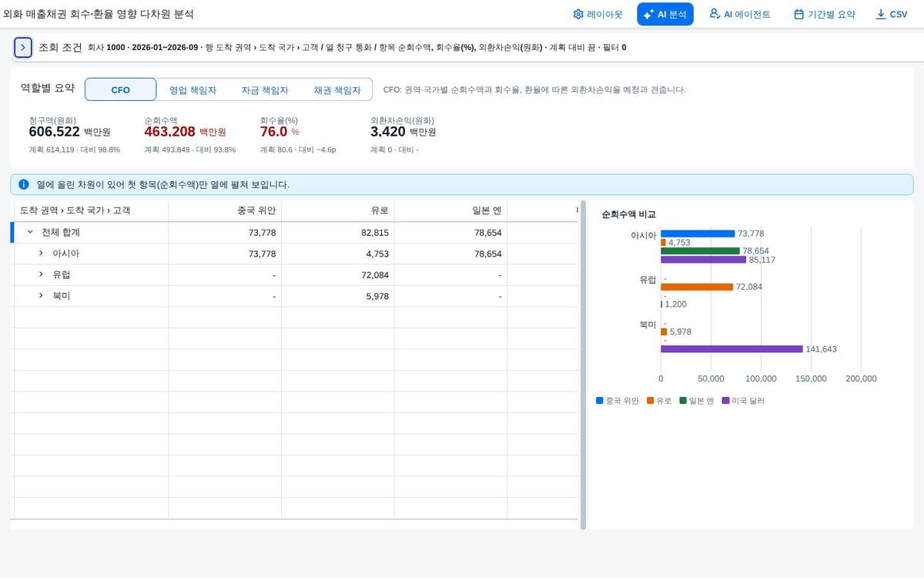Click the 중국 위안 column header
This screenshot has width=924, height=578.
(x=225, y=210)
